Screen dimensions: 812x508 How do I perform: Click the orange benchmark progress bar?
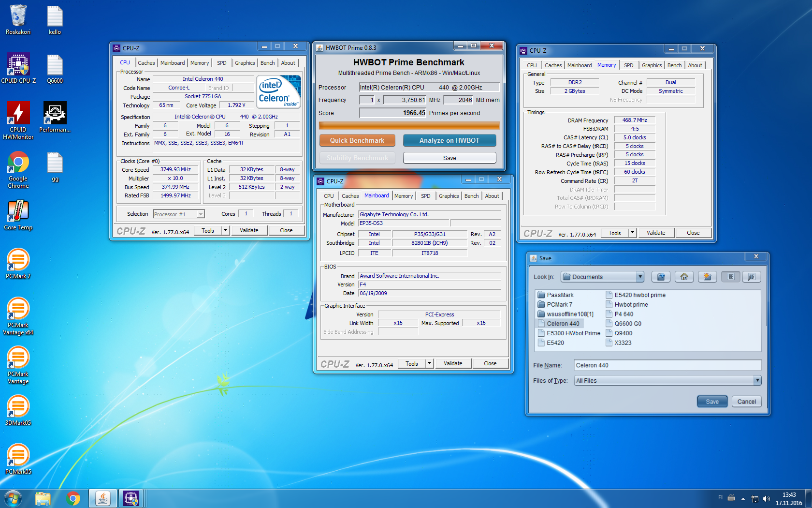click(409, 125)
